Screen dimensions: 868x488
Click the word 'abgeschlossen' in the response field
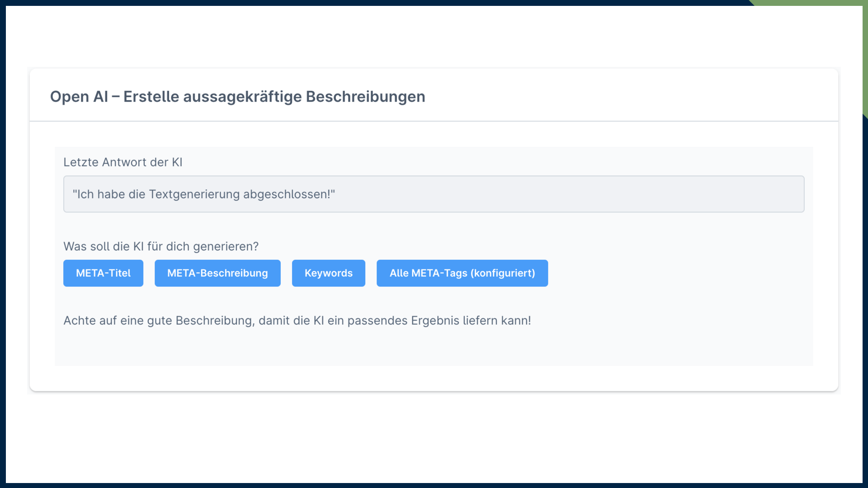[x=286, y=194]
